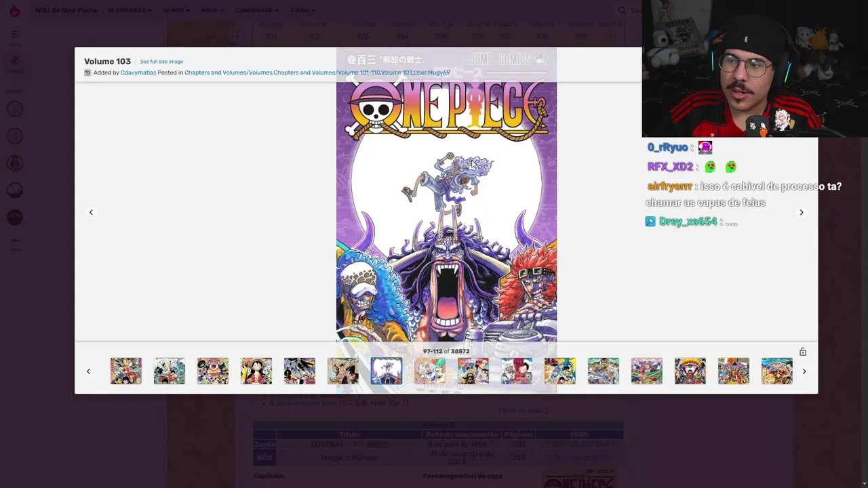Click chat username 'RFX_XD2'
868x488 pixels.
tap(670, 167)
